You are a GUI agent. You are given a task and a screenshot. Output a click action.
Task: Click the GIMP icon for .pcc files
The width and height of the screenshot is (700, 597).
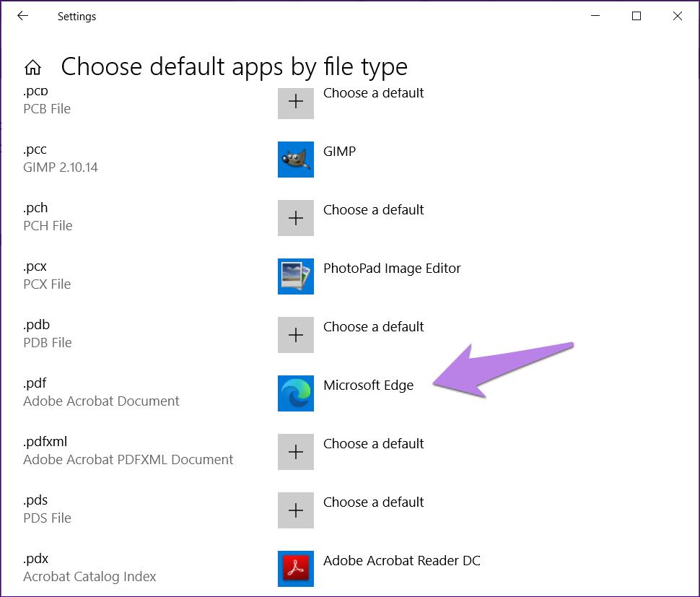[x=295, y=160]
